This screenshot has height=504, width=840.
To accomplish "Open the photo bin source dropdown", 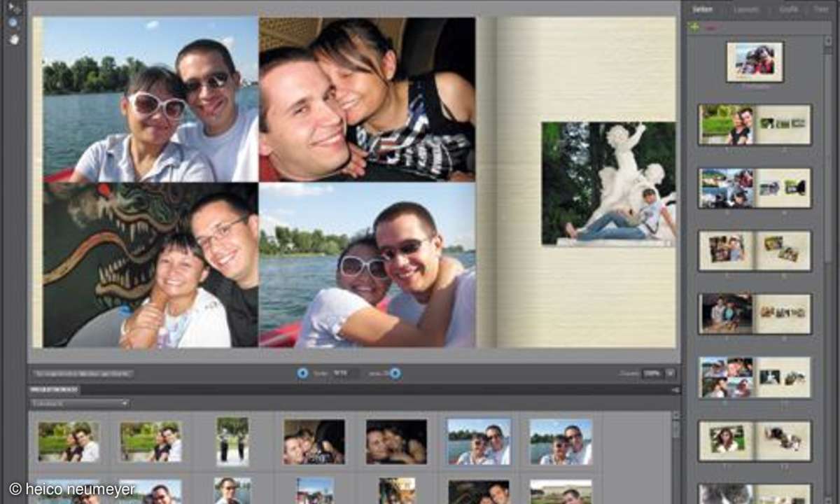I will 80,403.
